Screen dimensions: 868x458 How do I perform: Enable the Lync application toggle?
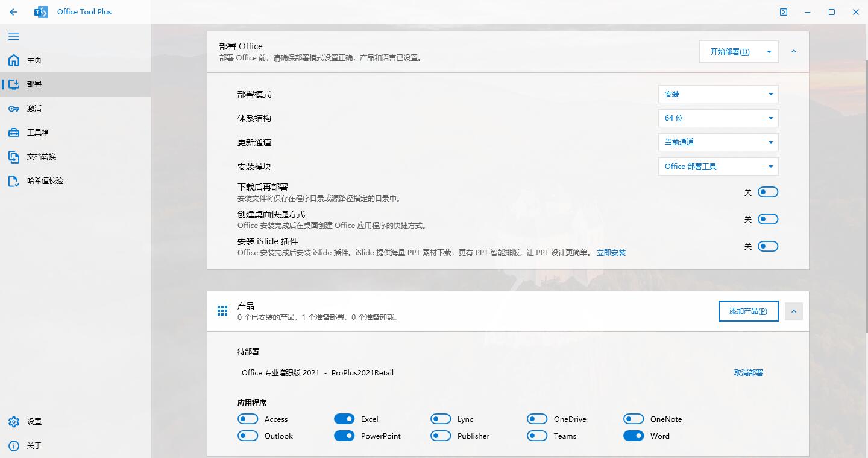(x=441, y=419)
